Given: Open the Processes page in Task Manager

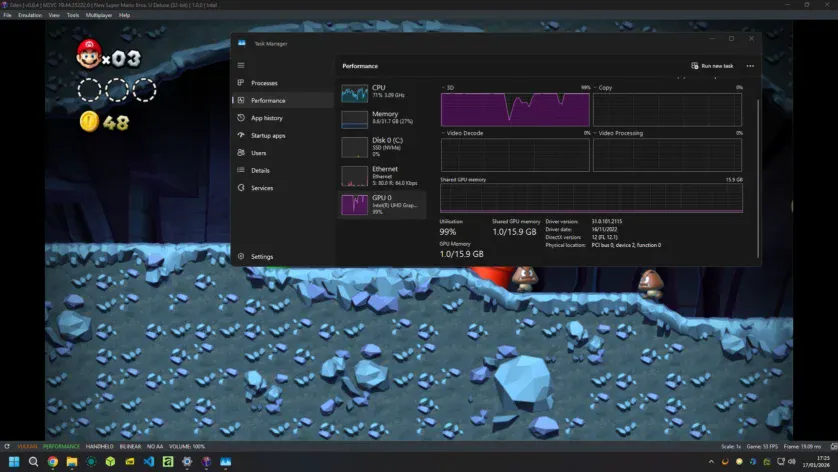Looking at the screenshot, I should (x=264, y=83).
